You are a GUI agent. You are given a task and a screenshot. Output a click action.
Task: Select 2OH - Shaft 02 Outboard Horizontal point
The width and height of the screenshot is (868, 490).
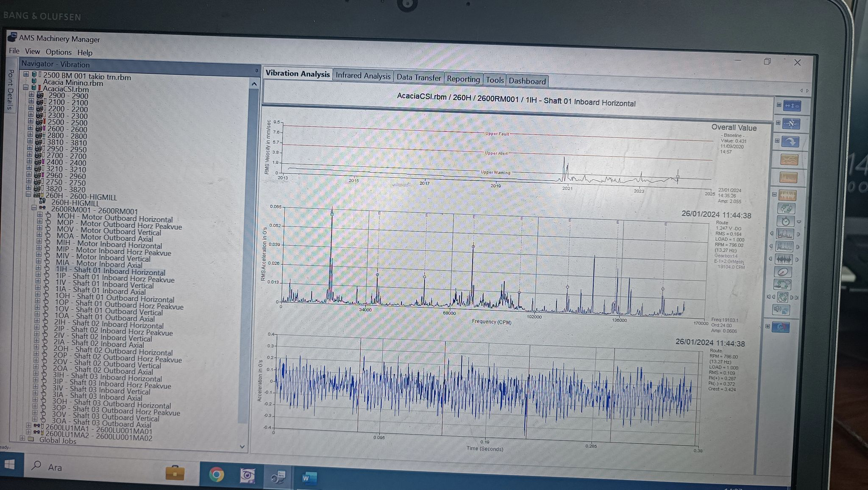pos(113,350)
